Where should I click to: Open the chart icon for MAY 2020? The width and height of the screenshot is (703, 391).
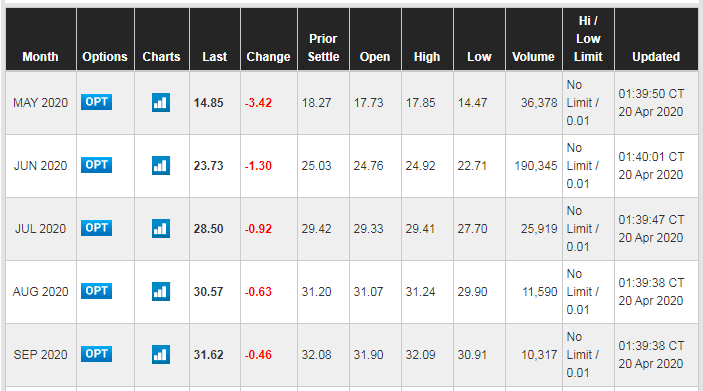click(x=161, y=103)
